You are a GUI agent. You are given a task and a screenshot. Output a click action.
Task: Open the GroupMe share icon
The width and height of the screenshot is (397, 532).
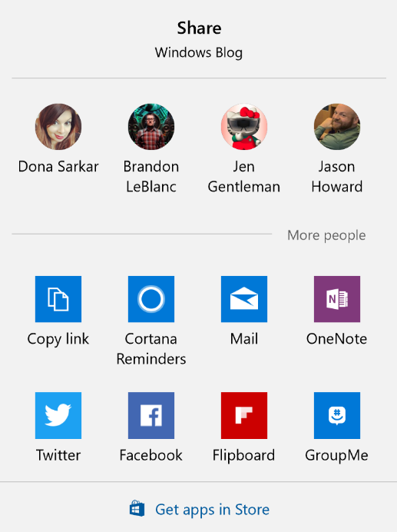pyautogui.click(x=337, y=415)
